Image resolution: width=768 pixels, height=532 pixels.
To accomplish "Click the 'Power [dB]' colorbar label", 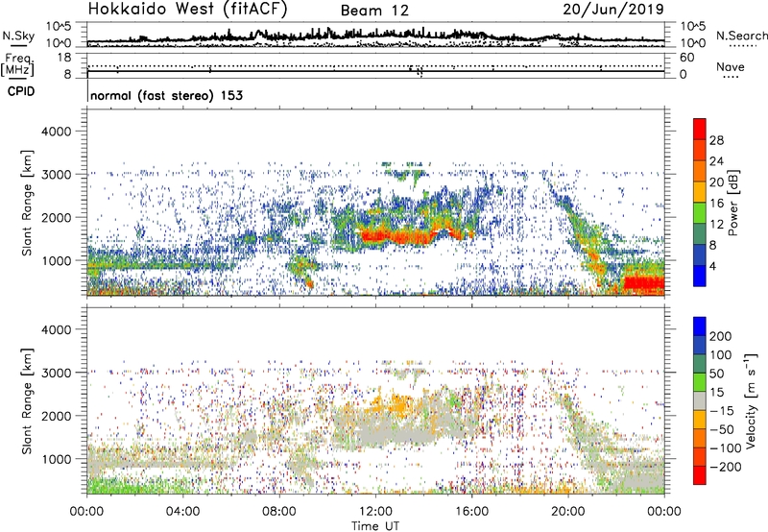I will pos(732,203).
